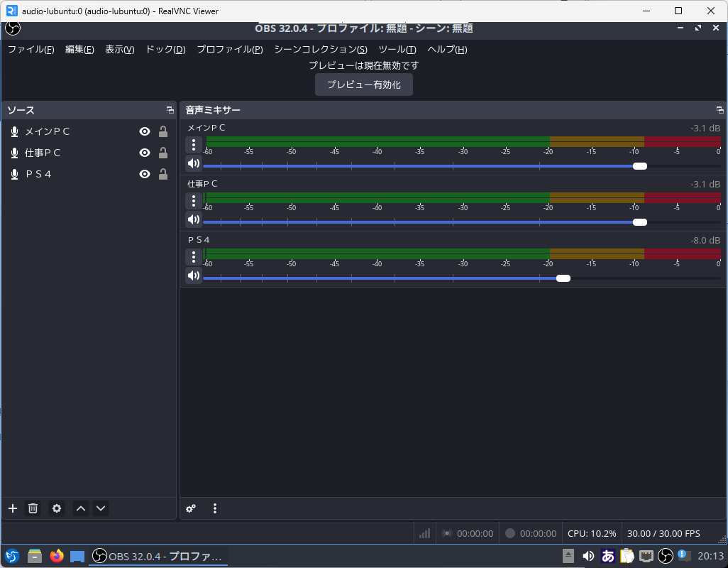This screenshot has width=728, height=568.
Task: Open 編集(E) menu
Action: click(80, 49)
